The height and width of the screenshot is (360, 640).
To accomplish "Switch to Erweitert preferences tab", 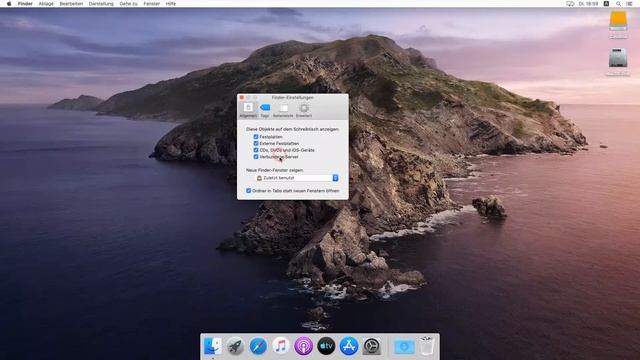I will click(x=304, y=110).
